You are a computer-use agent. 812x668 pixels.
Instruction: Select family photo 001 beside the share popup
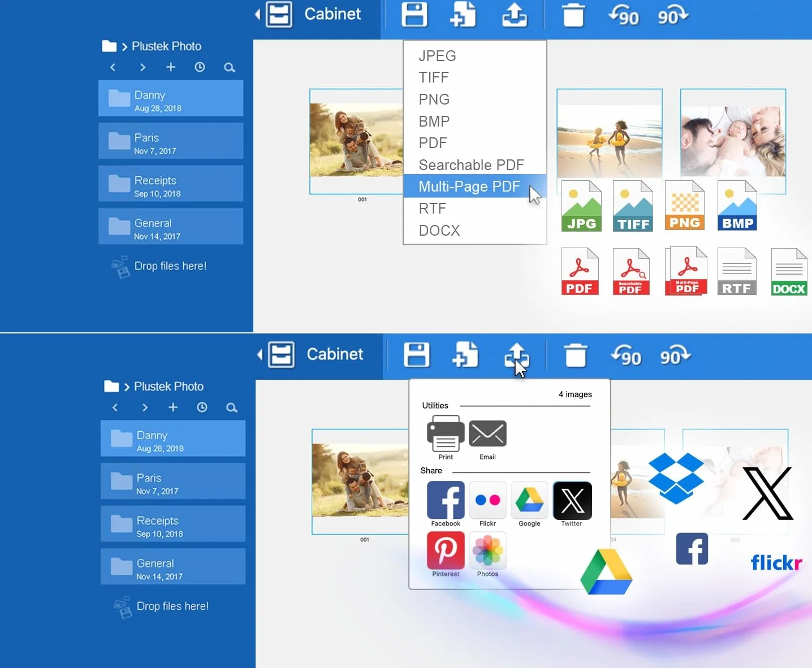click(360, 482)
